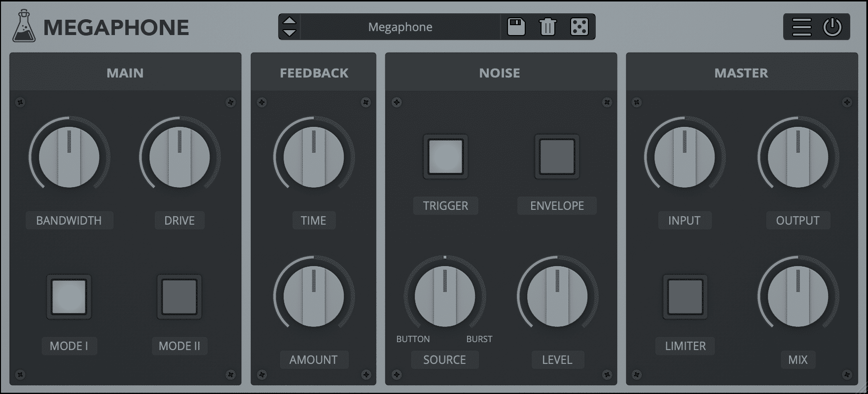Open the hamburger menu icon

(x=801, y=27)
